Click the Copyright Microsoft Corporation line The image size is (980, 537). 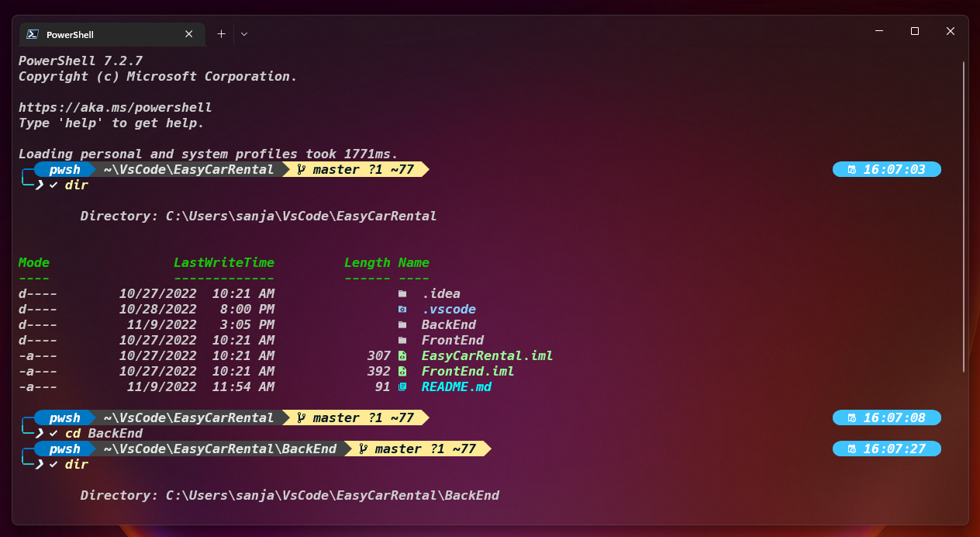(158, 76)
